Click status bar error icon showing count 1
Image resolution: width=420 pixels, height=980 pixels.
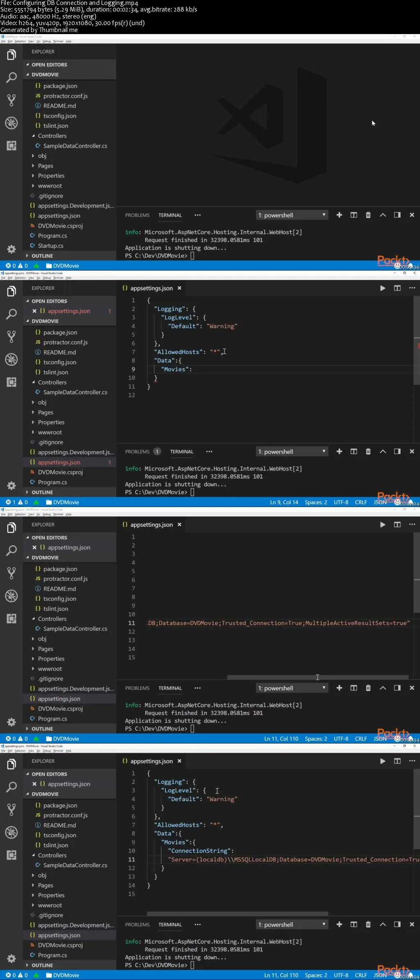pos(8,502)
